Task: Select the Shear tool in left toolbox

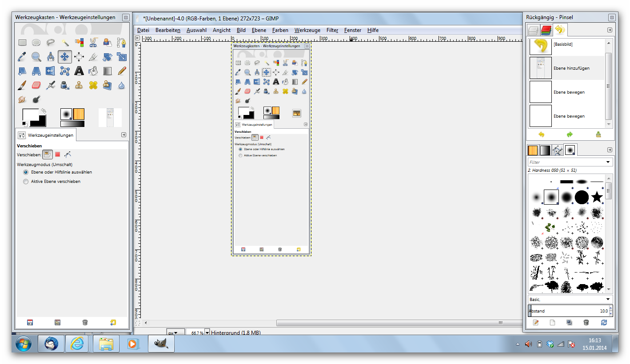Action: [x=22, y=71]
